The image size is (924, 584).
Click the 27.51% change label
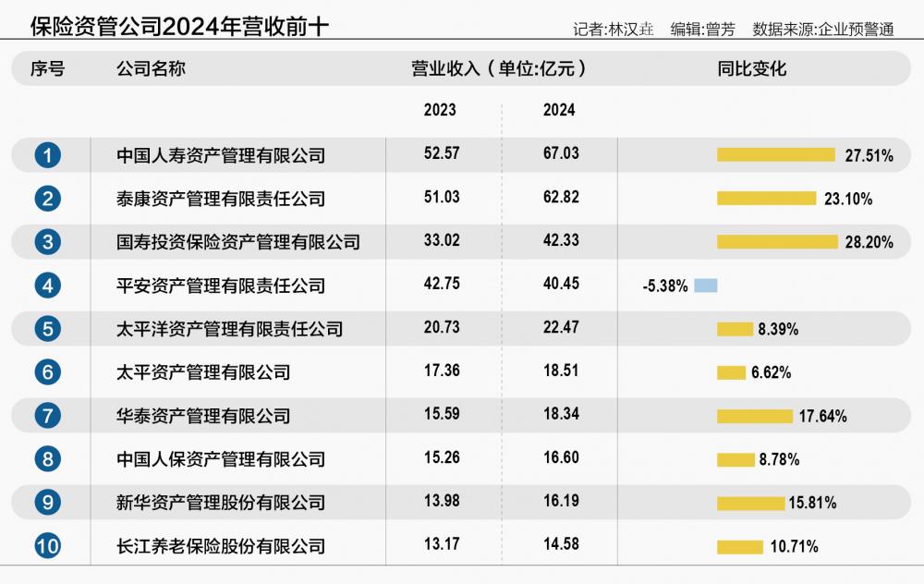coord(869,155)
